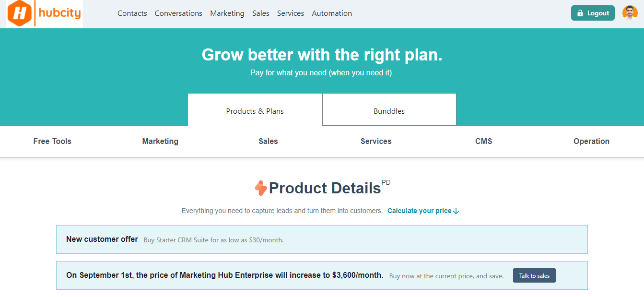Open the Sales top menu item
644x297 pixels.
261,13
